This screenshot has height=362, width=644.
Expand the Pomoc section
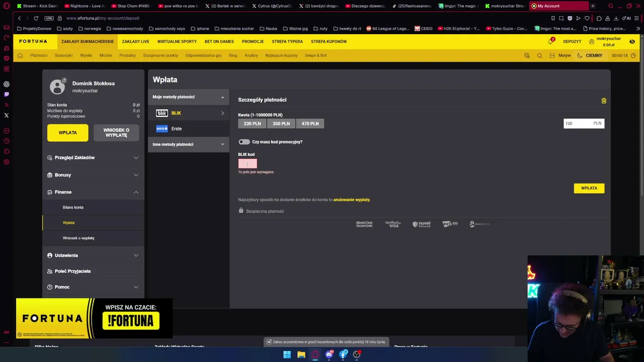coord(93,287)
